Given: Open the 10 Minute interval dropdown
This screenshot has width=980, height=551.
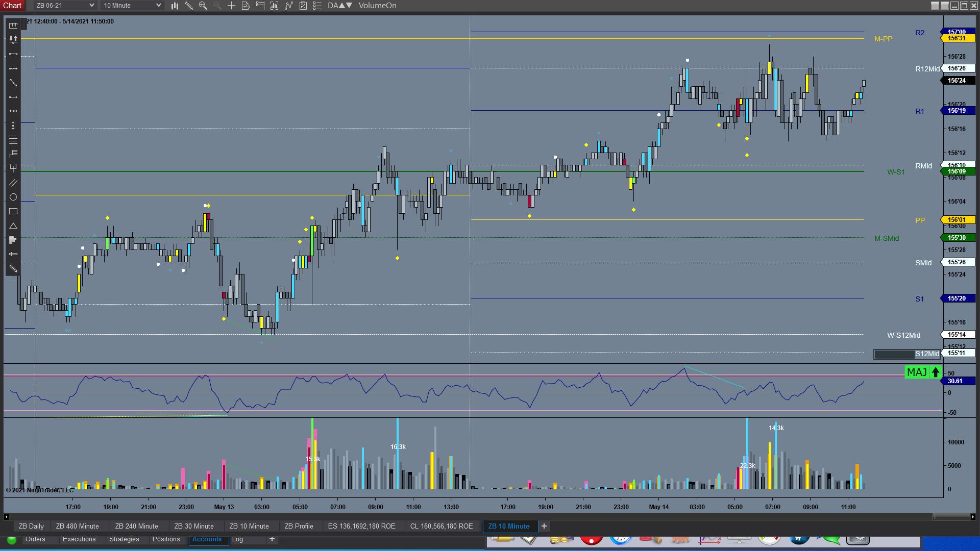Looking at the screenshot, I should 132,6.
